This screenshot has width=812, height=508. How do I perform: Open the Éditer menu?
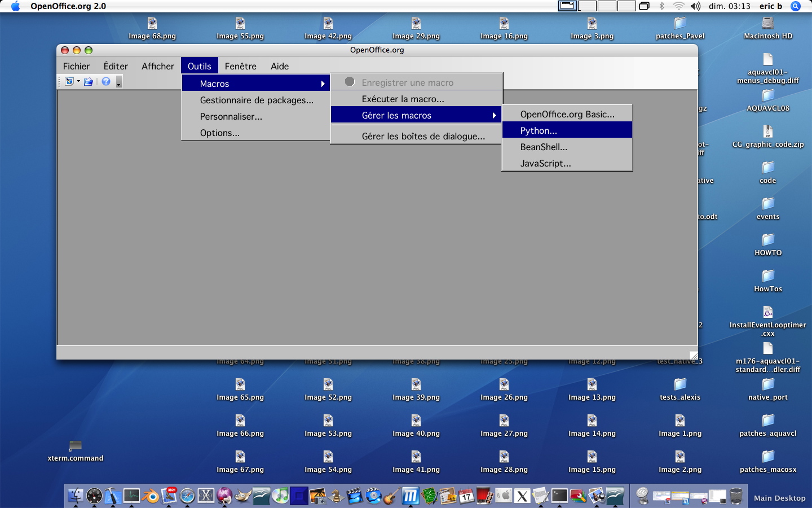pyautogui.click(x=116, y=66)
